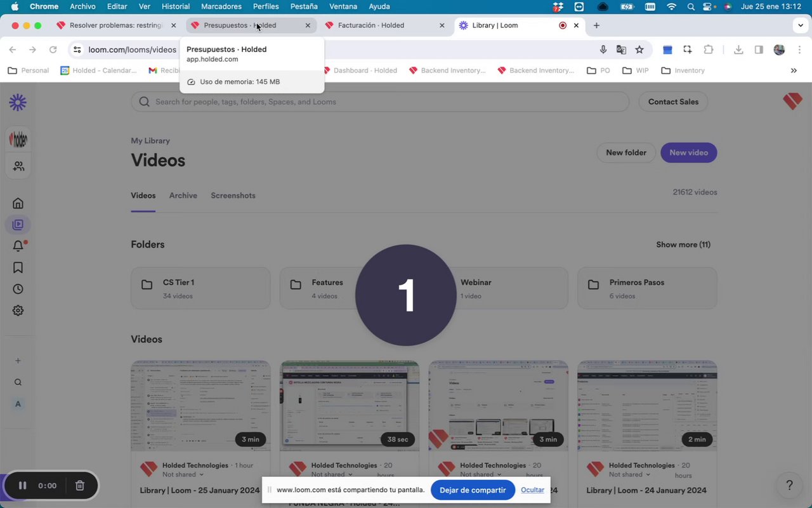Show more folders (11)
The height and width of the screenshot is (508, 812).
pyautogui.click(x=683, y=244)
